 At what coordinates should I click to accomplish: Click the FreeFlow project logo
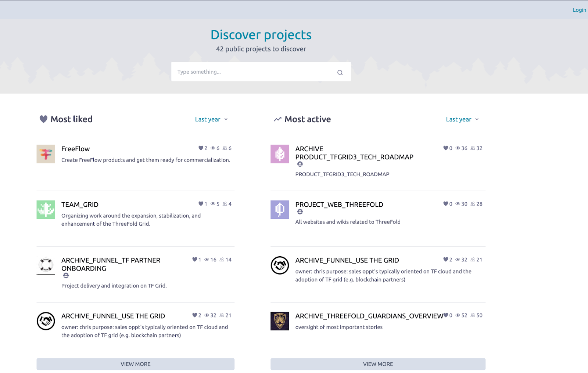(x=46, y=154)
